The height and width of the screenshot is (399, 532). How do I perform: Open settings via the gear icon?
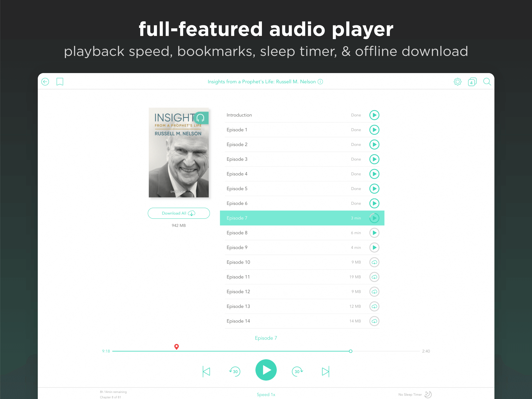(x=457, y=82)
